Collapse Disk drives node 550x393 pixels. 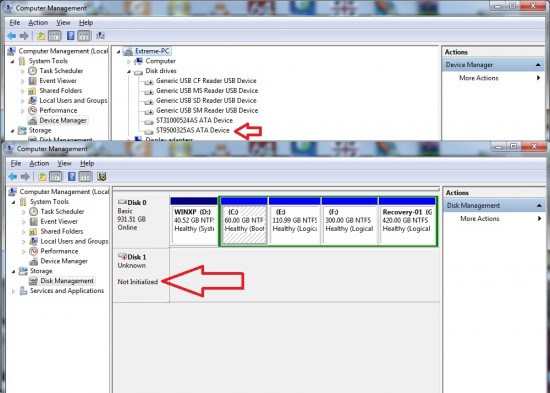[129, 71]
